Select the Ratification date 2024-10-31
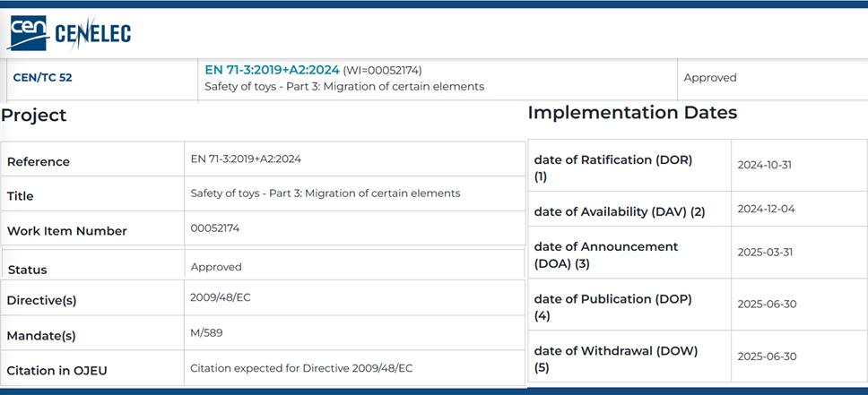868x395 pixels. coord(764,166)
